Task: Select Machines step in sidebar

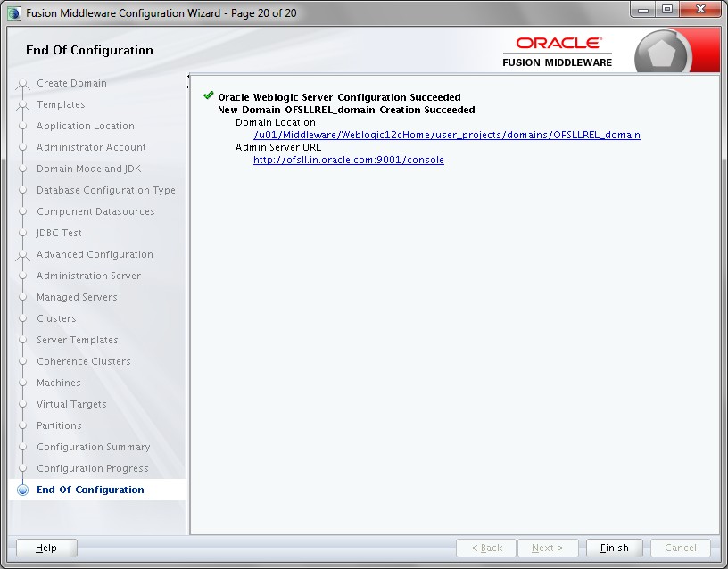Action: click(x=59, y=383)
